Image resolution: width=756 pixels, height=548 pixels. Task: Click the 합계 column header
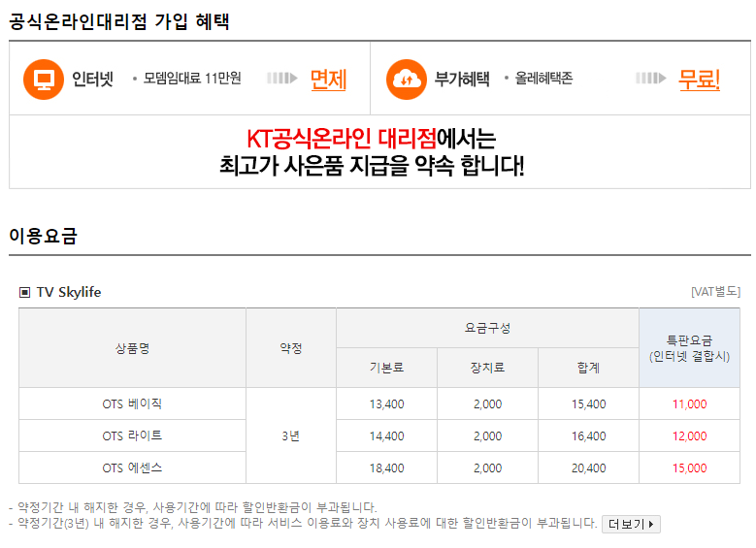coord(589,368)
